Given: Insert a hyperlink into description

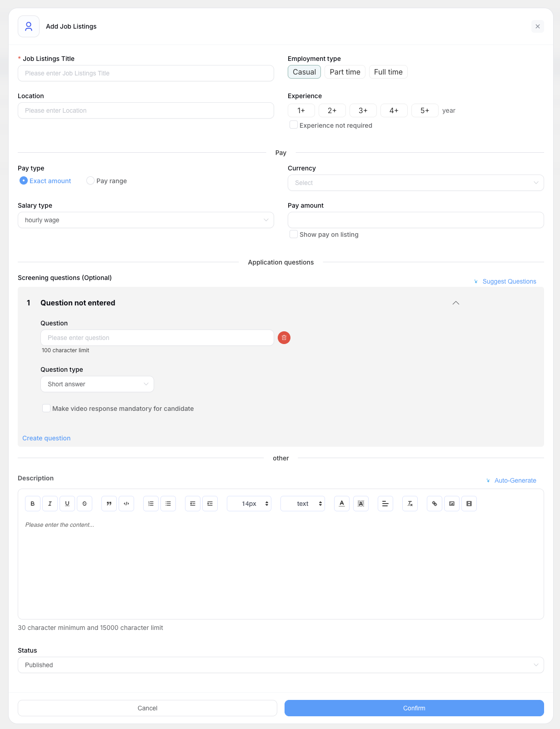Looking at the screenshot, I should [x=435, y=504].
